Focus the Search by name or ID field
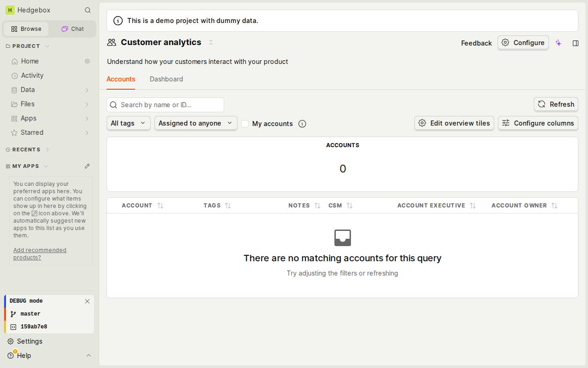The width and height of the screenshot is (588, 368). [x=165, y=105]
